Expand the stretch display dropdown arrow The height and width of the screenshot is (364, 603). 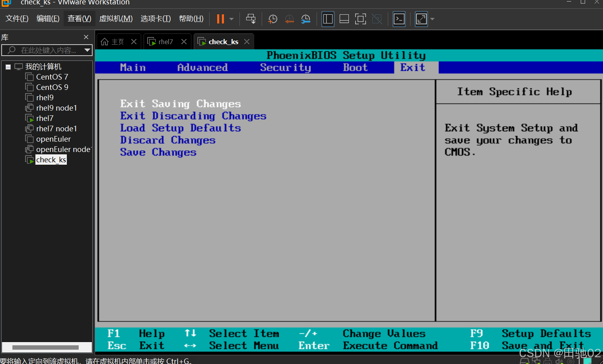(432, 19)
